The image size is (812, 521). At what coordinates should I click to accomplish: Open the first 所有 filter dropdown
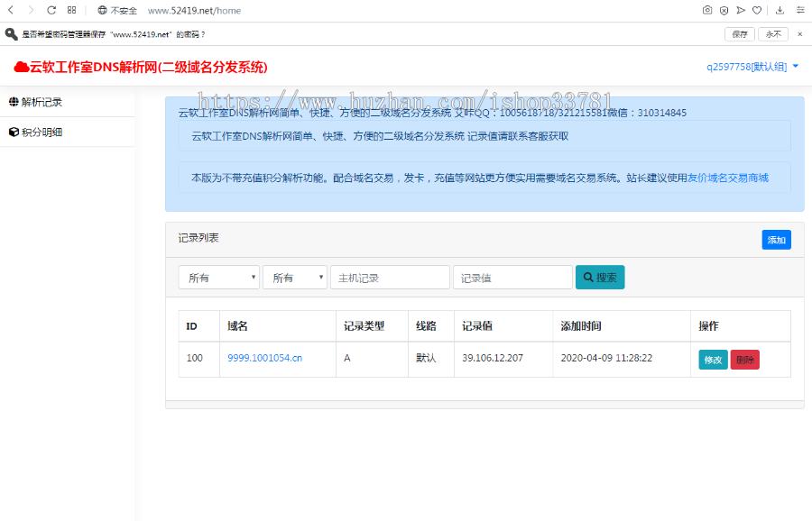(x=218, y=277)
